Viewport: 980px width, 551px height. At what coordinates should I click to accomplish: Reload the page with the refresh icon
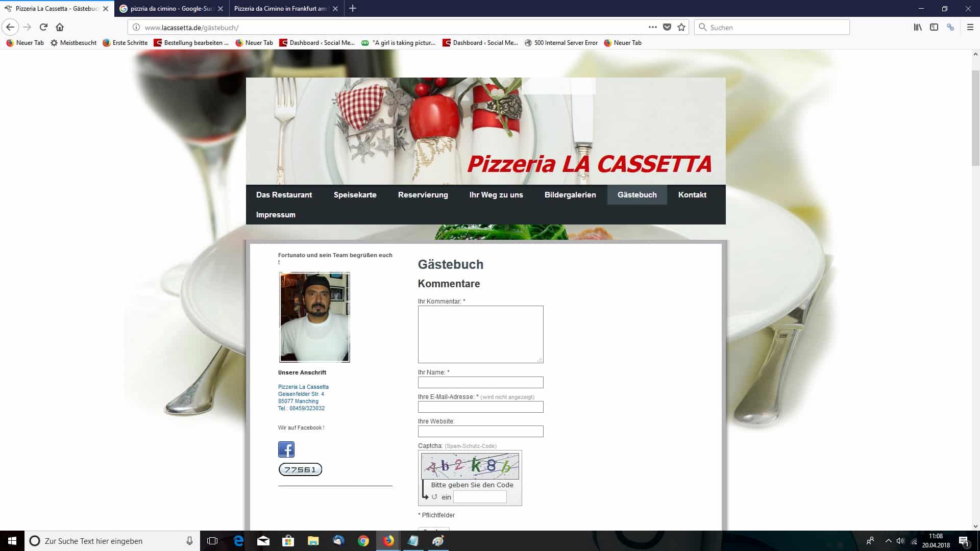[x=43, y=27]
